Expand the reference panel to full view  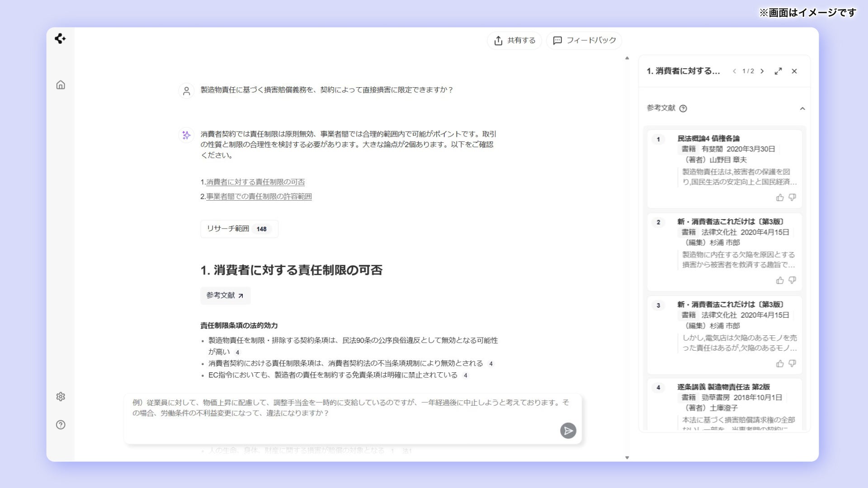(x=778, y=71)
